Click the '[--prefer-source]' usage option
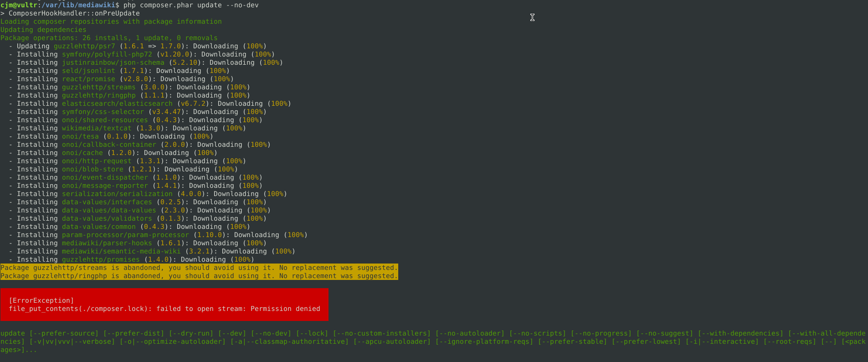 pyautogui.click(x=64, y=333)
